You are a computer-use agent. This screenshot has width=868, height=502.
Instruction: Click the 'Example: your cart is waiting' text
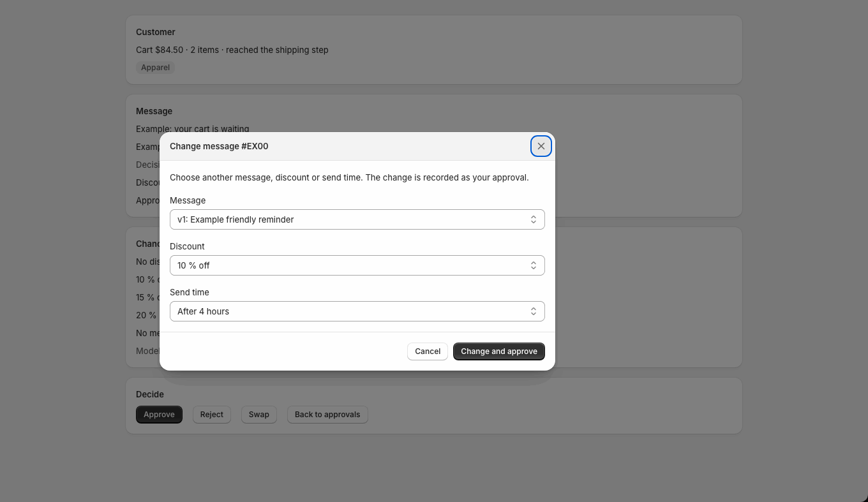point(193,129)
